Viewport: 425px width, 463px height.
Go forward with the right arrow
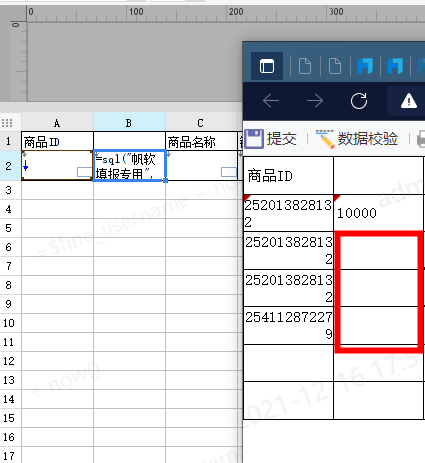pos(315,101)
